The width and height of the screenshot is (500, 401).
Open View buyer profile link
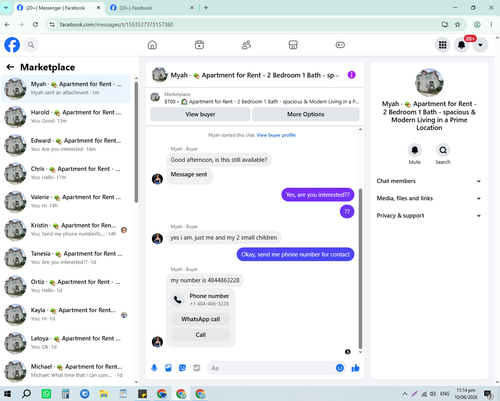click(x=276, y=135)
